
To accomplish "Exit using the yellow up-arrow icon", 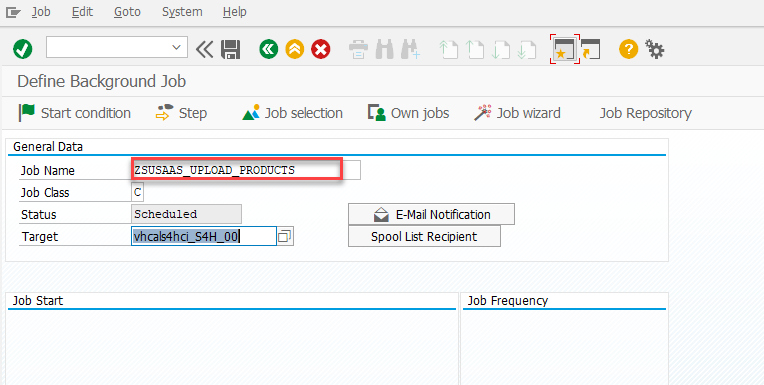I will (294, 49).
